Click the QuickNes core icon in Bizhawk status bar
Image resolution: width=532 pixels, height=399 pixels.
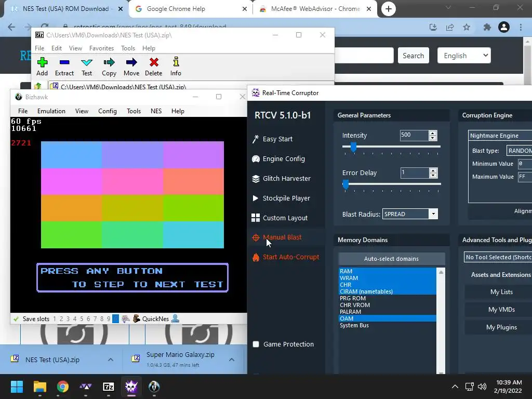(137, 318)
